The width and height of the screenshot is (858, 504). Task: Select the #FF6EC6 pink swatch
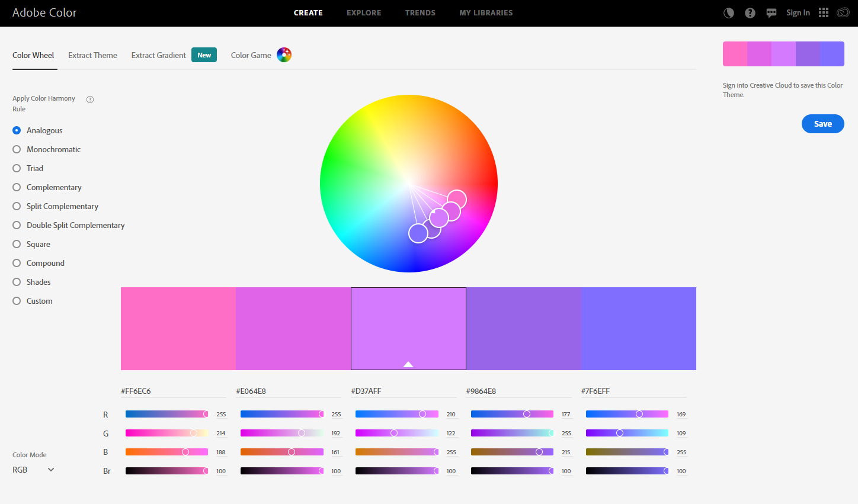[178, 329]
